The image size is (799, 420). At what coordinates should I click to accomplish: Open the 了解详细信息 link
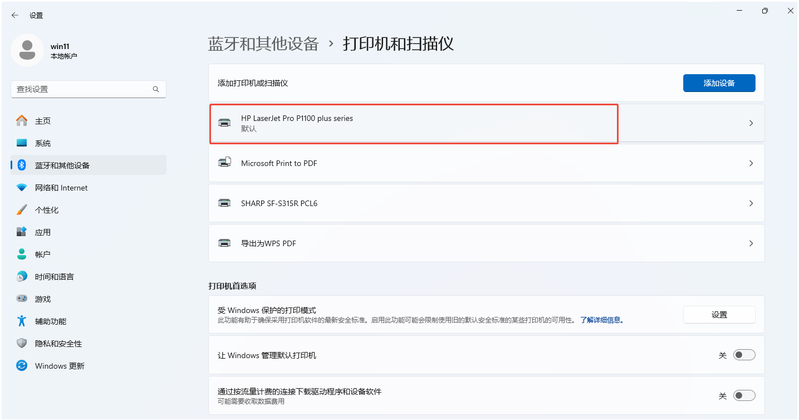click(x=603, y=320)
